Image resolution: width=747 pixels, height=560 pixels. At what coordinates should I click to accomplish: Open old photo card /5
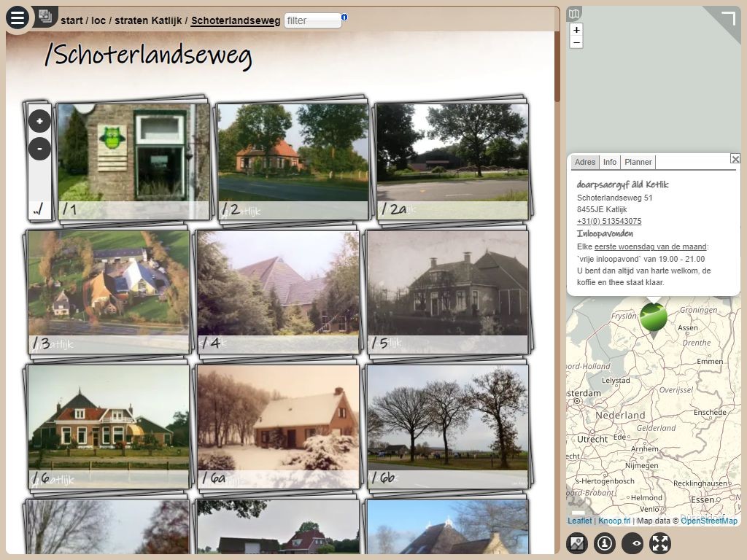click(x=447, y=292)
